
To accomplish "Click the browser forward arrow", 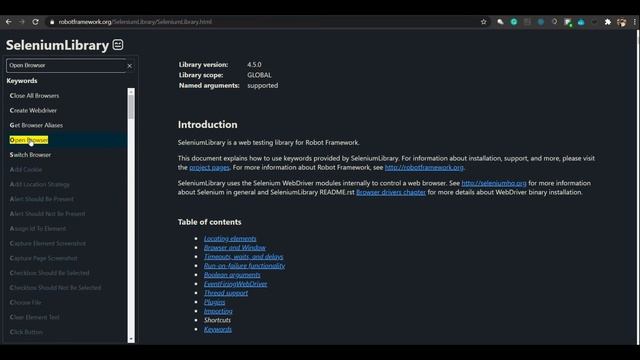I will click(x=22, y=22).
